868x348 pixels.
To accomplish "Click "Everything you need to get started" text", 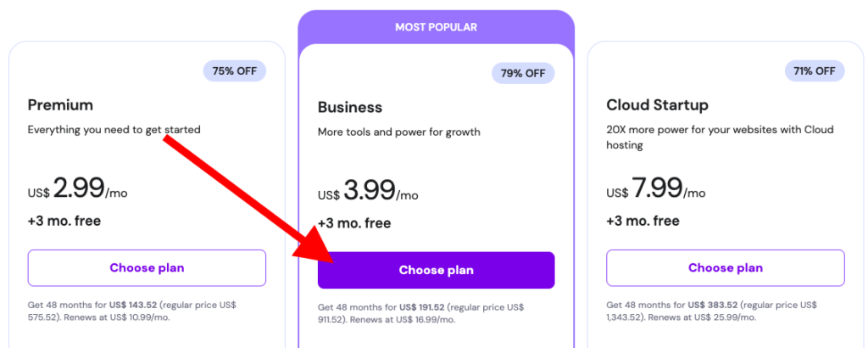I will pos(114,130).
